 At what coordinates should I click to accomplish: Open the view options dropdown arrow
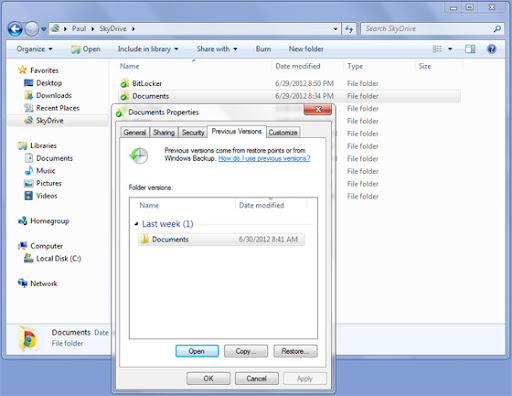pyautogui.click(x=450, y=49)
